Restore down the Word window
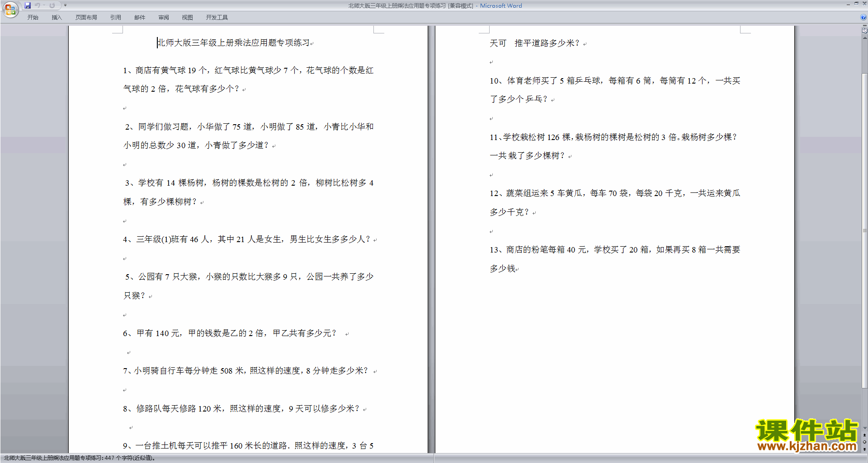Image resolution: width=868 pixels, height=463 pixels. coord(856,4)
